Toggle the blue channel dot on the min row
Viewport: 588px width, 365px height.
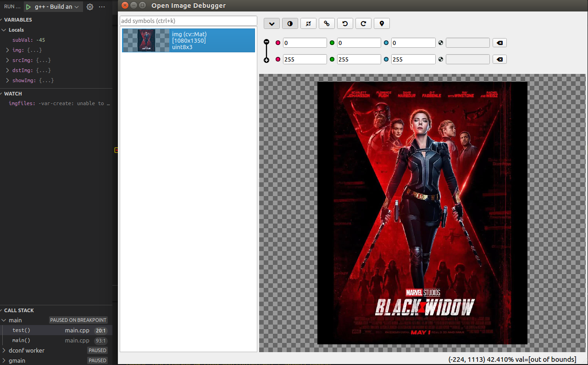click(x=386, y=42)
